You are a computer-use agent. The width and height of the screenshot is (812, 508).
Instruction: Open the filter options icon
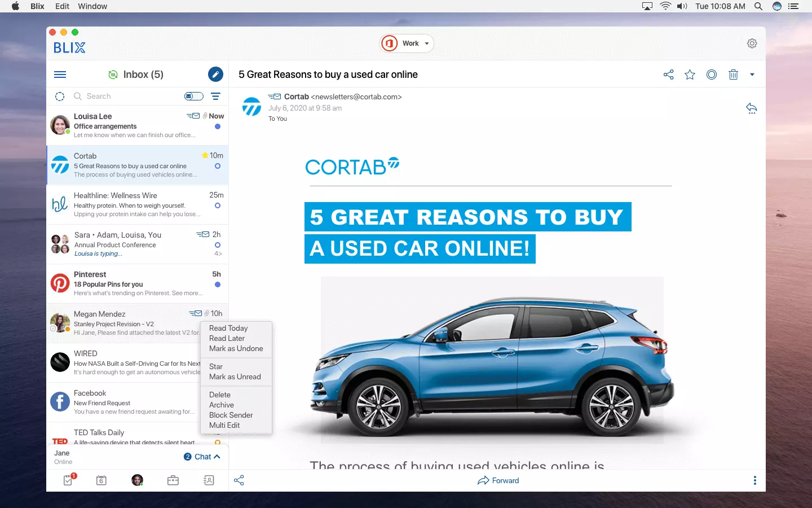215,97
